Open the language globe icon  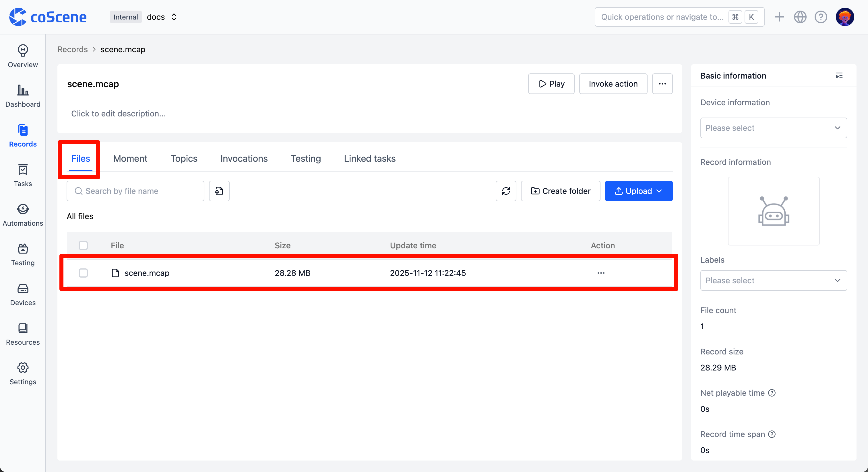[x=800, y=17]
